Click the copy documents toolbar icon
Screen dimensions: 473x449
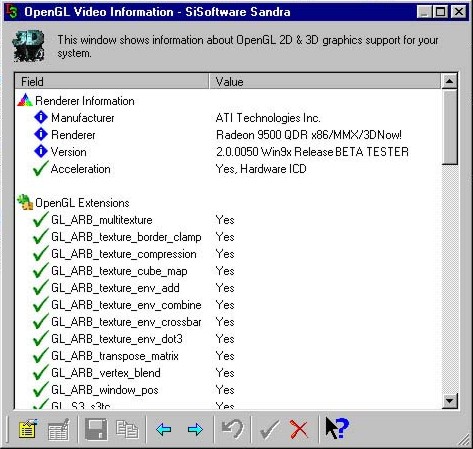(x=127, y=429)
